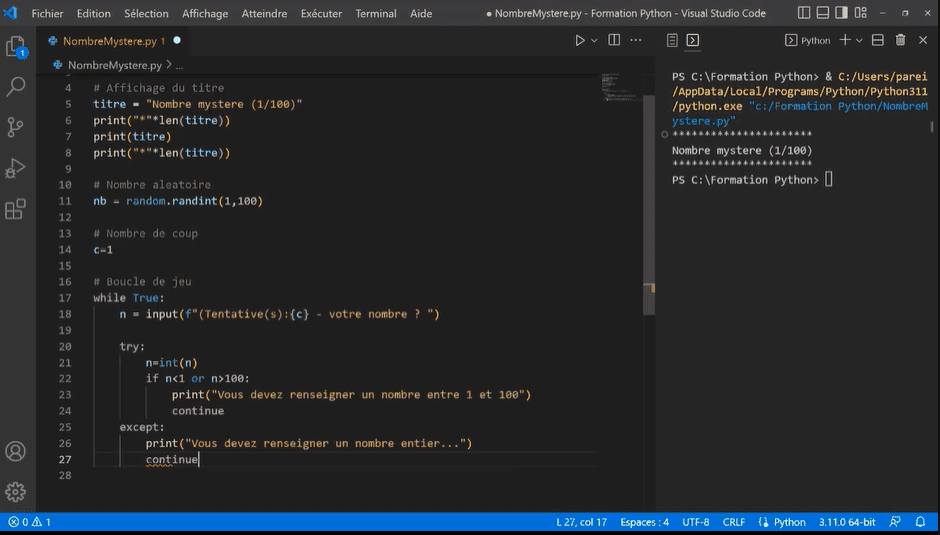Click the '# Boucle de jeu' comment
This screenshot has height=535, width=940.
[142, 282]
